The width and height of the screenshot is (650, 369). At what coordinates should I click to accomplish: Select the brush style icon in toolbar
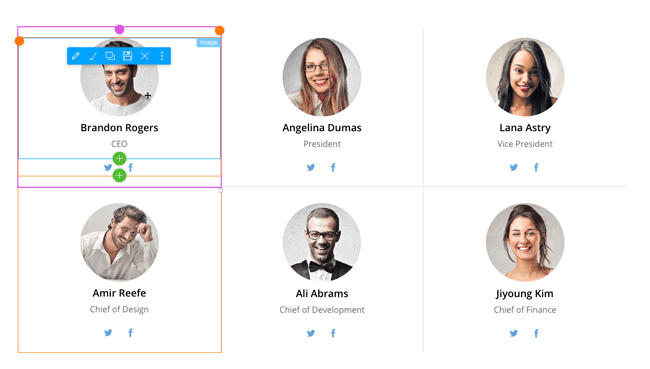pos(92,56)
